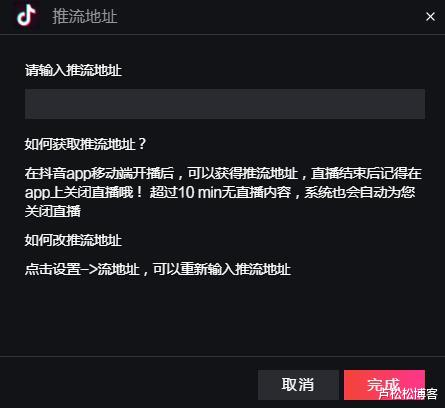Image resolution: width=445 pixels, height=408 pixels.
Task: Click the text 在抖音app移动端开播后
Action: coord(100,174)
